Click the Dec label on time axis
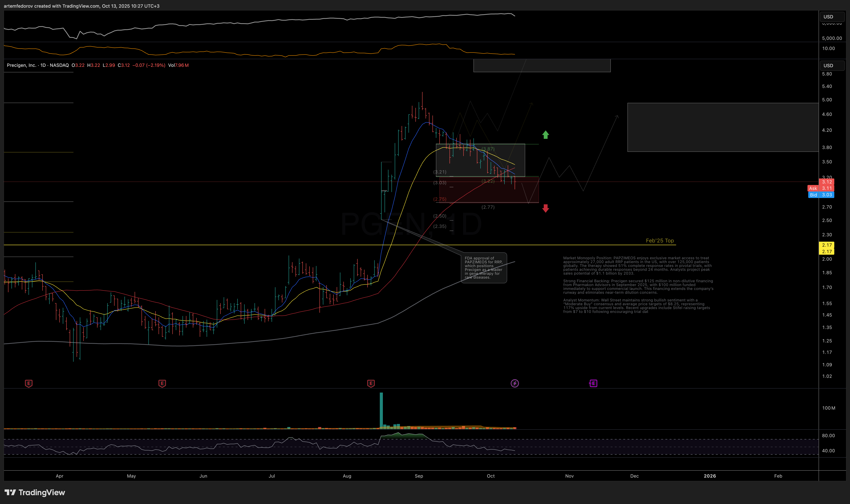This screenshot has height=504, width=850. [x=634, y=476]
